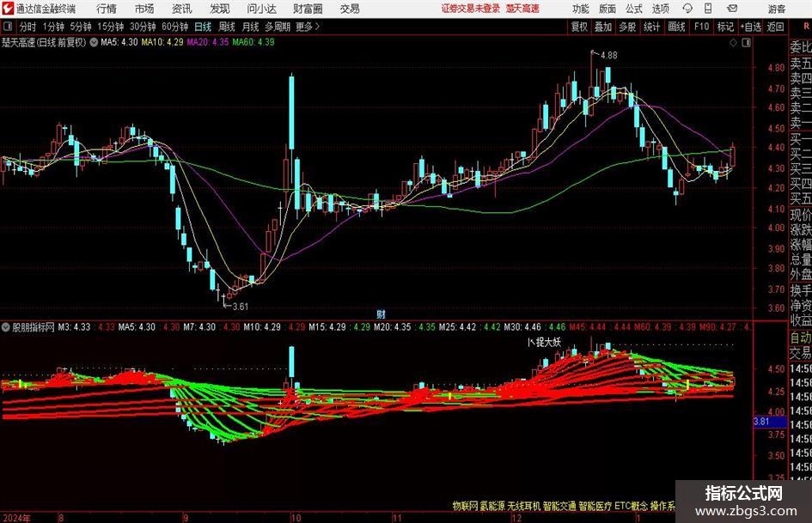
Task: Open the 行情 menu
Action: (x=107, y=9)
